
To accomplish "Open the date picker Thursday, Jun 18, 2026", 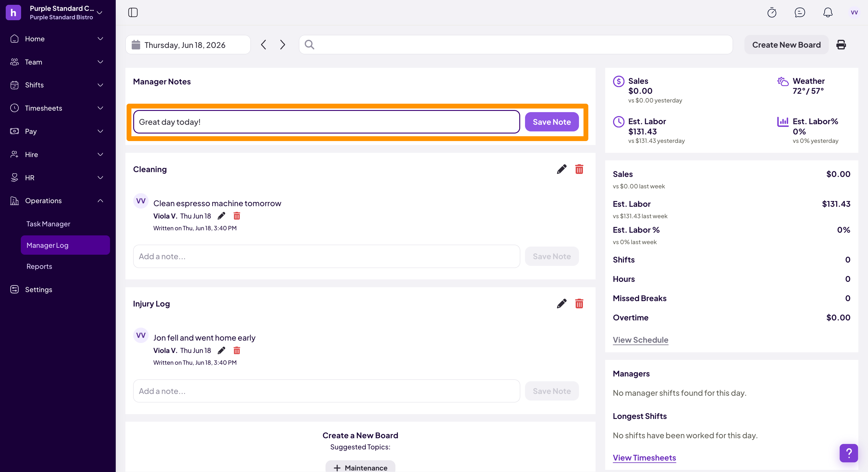I will tap(188, 45).
